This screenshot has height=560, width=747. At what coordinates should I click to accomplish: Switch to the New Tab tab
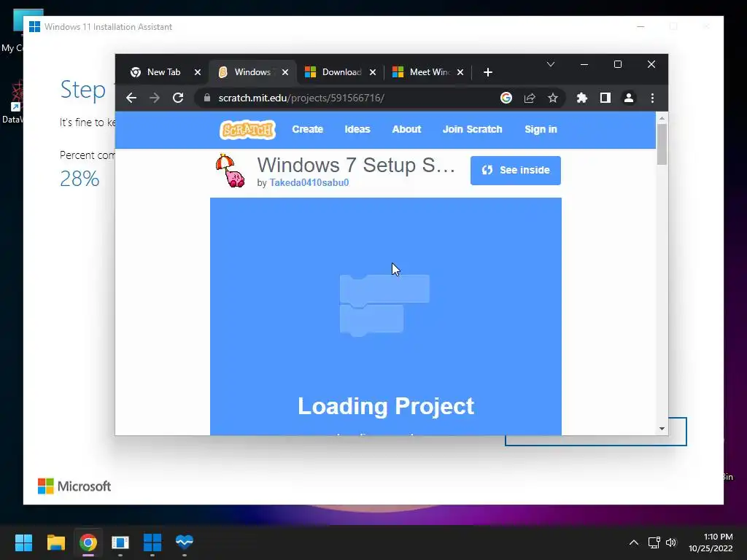163,72
